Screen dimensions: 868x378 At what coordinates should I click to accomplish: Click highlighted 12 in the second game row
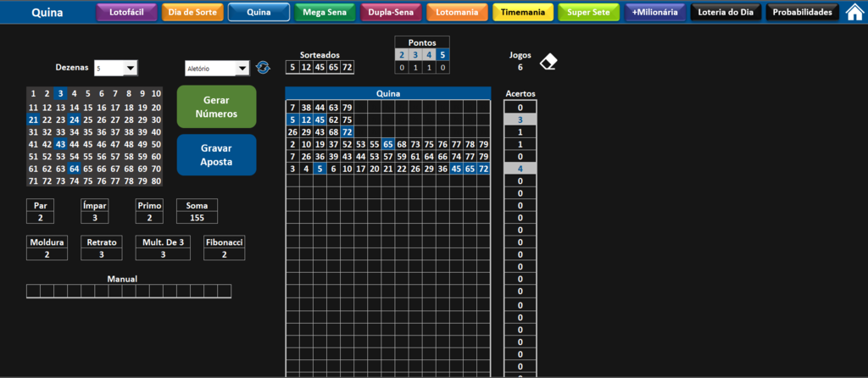305,120
